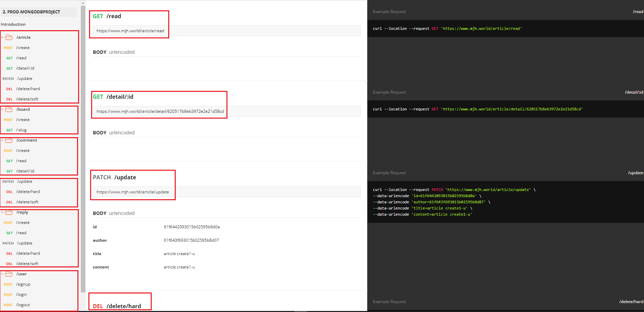The height and width of the screenshot is (312, 644).
Task: Collapse the /board folder arrow
Action: tap(2, 110)
